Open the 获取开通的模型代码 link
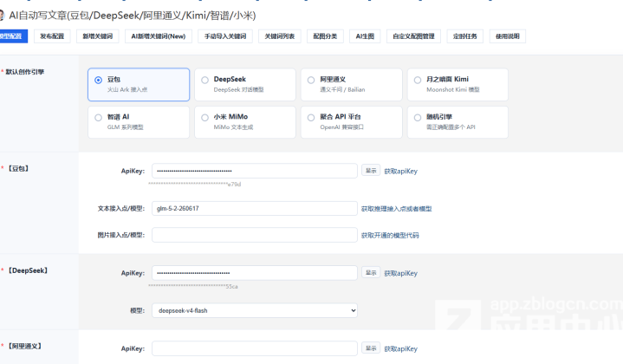623x364 pixels. (x=390, y=235)
